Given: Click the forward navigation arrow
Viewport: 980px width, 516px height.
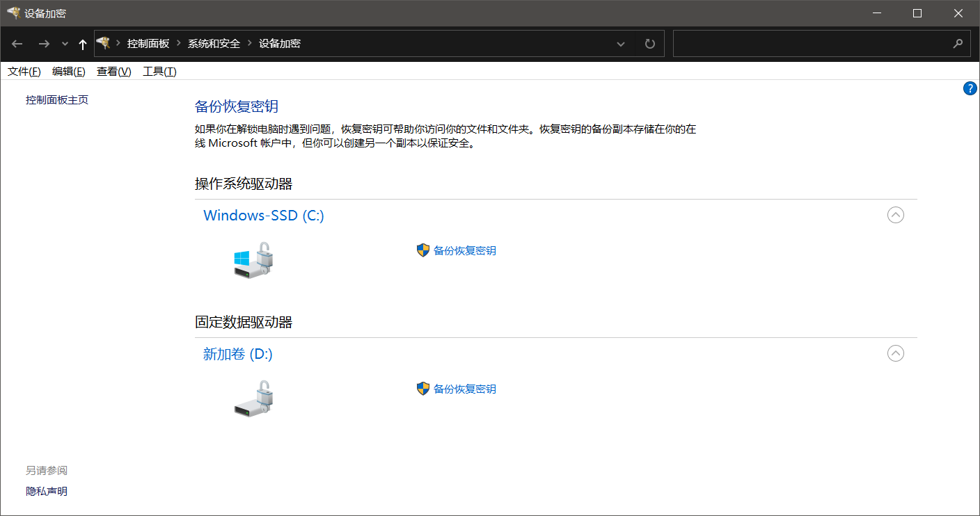Looking at the screenshot, I should (x=44, y=44).
